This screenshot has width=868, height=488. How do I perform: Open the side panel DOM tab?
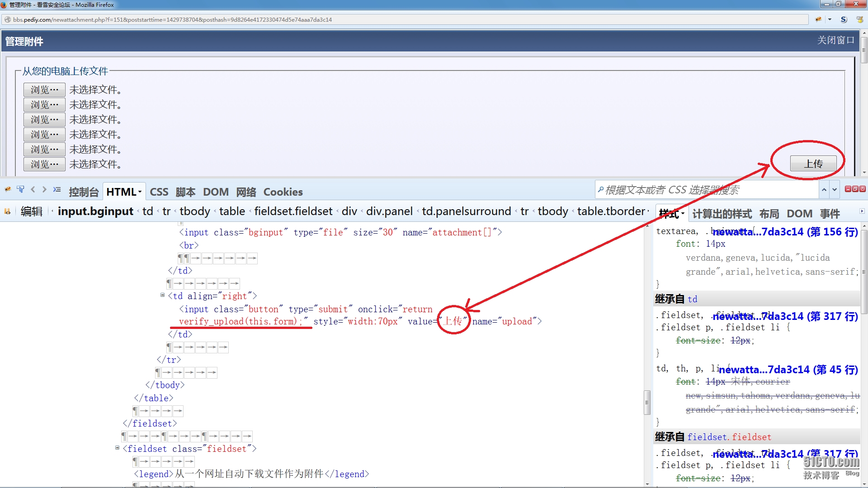(799, 214)
